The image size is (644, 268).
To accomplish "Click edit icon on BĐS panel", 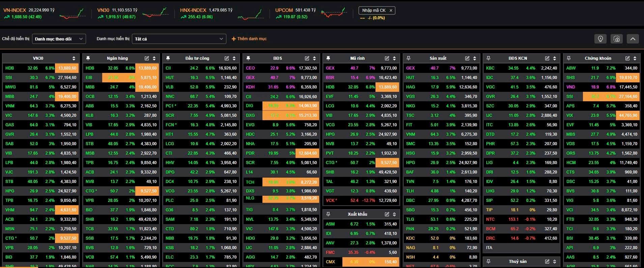I will coord(307,58).
